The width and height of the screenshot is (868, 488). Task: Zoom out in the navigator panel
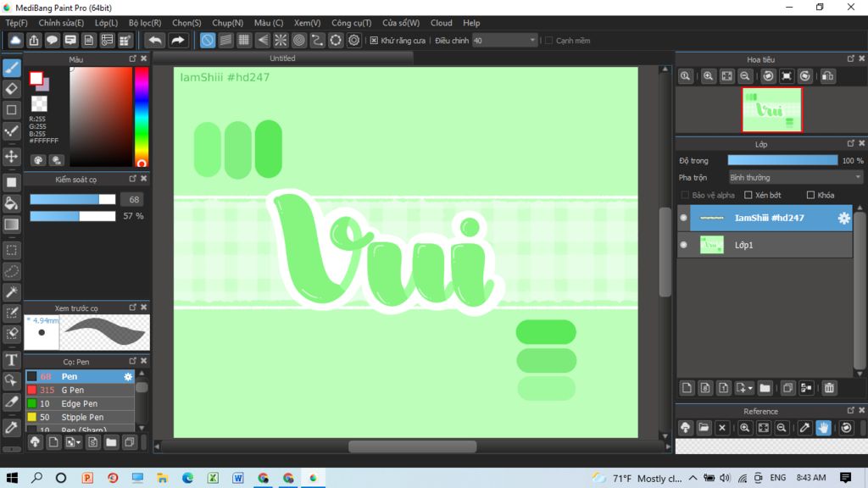coord(745,76)
